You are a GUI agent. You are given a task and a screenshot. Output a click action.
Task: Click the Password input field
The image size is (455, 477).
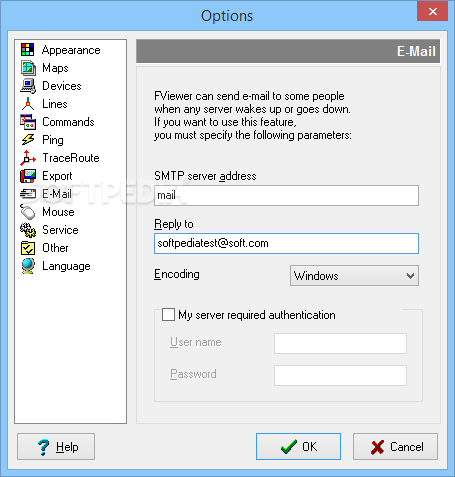click(340, 375)
